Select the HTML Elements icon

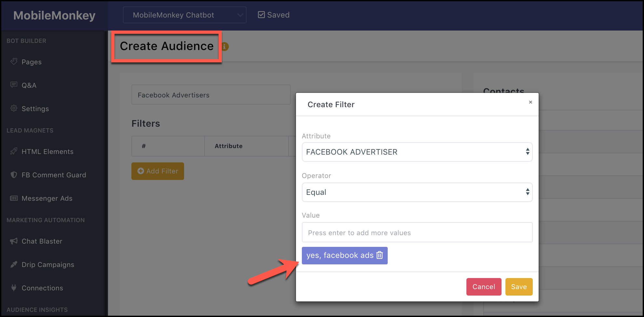14,151
